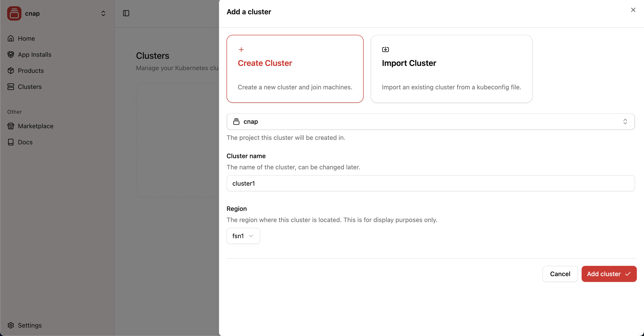Click the Home house icon
This screenshot has height=336, width=644.
11,38
